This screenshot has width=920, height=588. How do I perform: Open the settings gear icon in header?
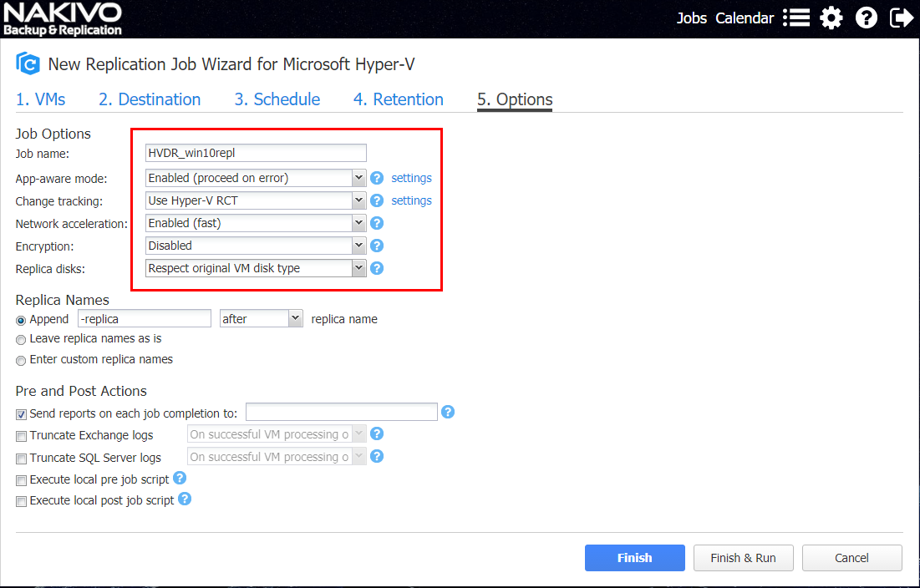[x=831, y=18]
